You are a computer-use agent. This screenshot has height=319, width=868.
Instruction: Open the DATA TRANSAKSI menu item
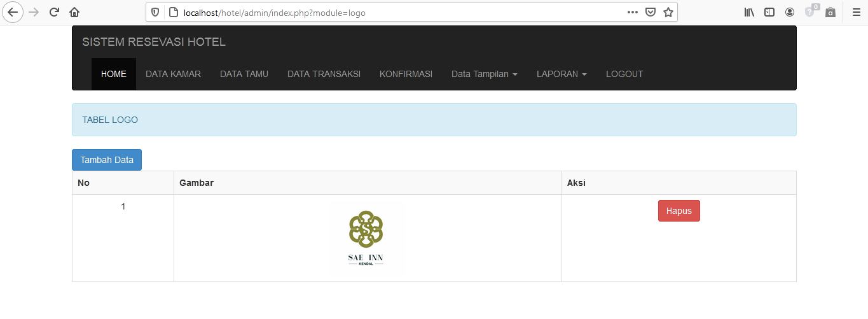(x=324, y=74)
